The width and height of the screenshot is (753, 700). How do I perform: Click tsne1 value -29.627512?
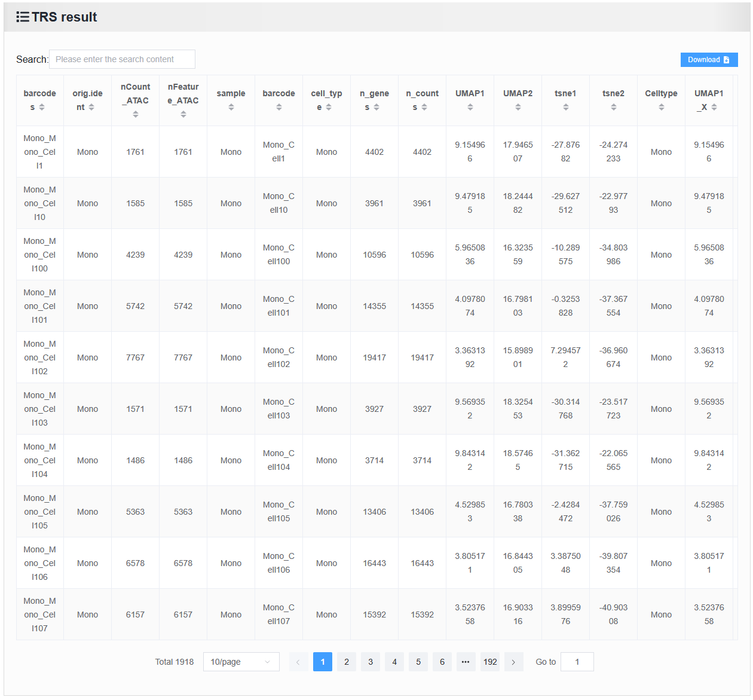point(566,203)
